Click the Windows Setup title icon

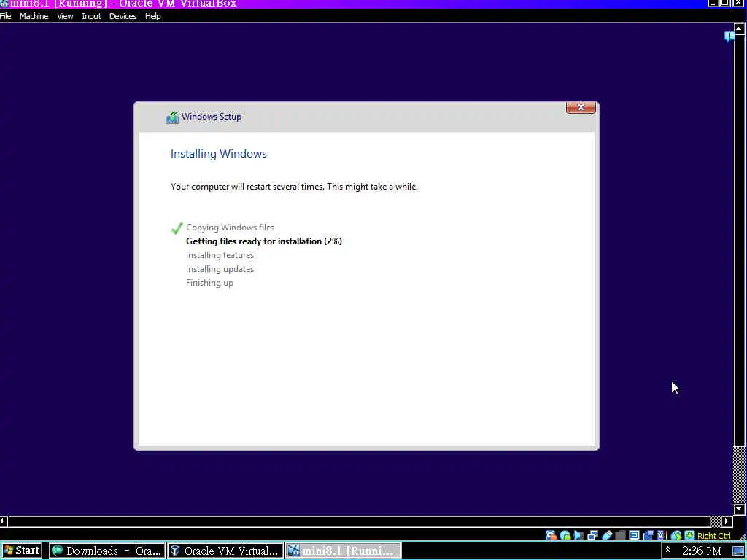pyautogui.click(x=172, y=117)
